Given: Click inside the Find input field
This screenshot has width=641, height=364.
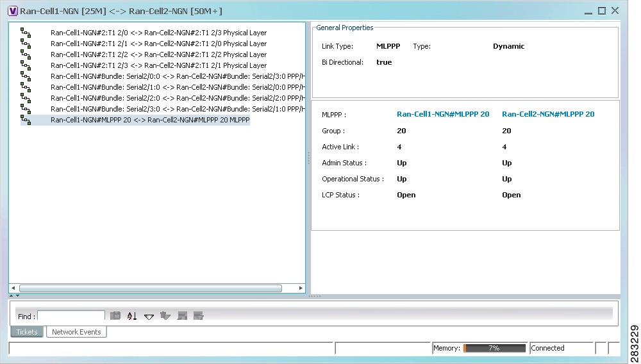Looking at the screenshot, I should pyautogui.click(x=71, y=316).
